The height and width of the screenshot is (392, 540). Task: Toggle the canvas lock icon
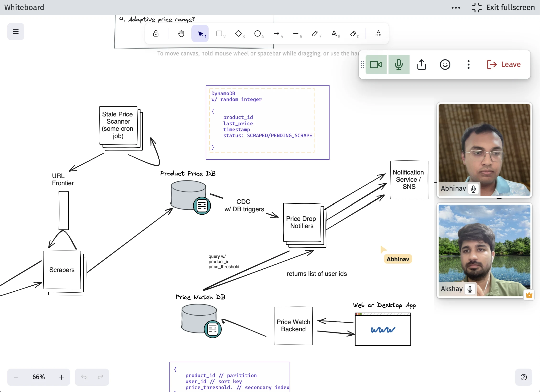point(156,34)
